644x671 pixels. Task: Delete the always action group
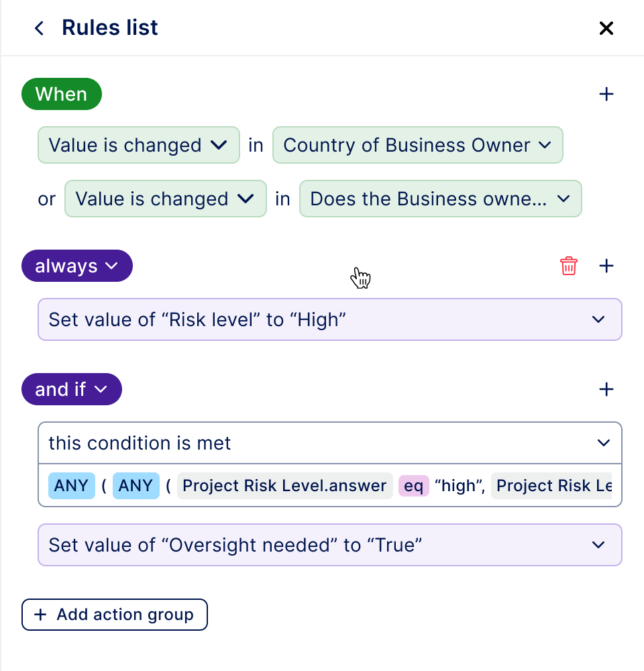pyautogui.click(x=568, y=266)
